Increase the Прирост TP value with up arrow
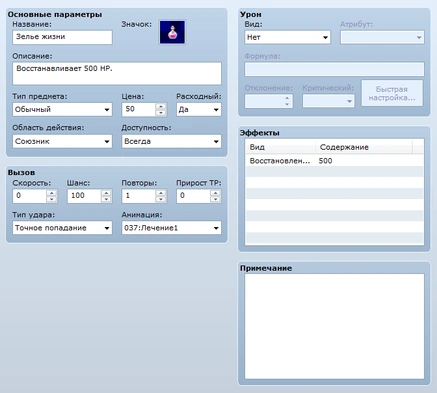Screen dimensions: 437x393 point(216,193)
